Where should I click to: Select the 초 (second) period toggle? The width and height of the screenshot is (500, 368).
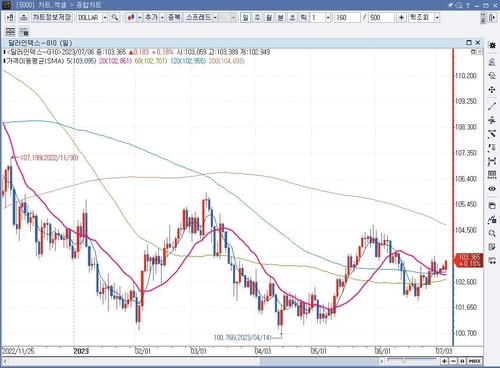point(292,17)
